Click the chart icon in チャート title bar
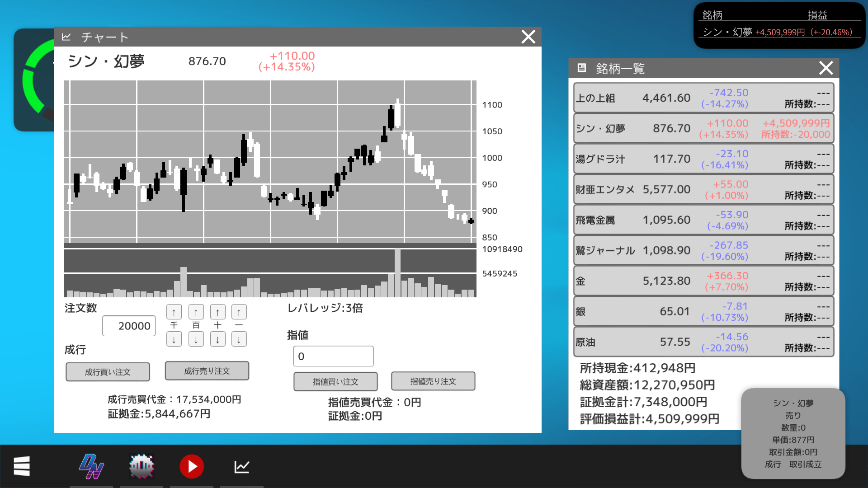Image resolution: width=868 pixels, height=488 pixels. (x=66, y=37)
